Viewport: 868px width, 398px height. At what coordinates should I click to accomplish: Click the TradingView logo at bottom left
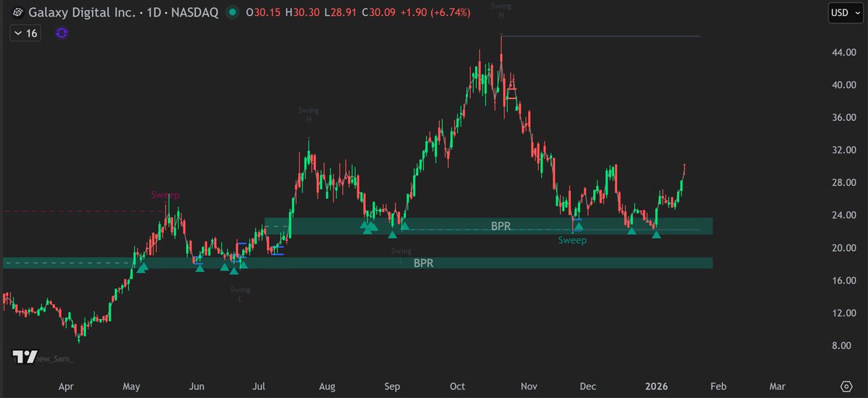point(25,357)
